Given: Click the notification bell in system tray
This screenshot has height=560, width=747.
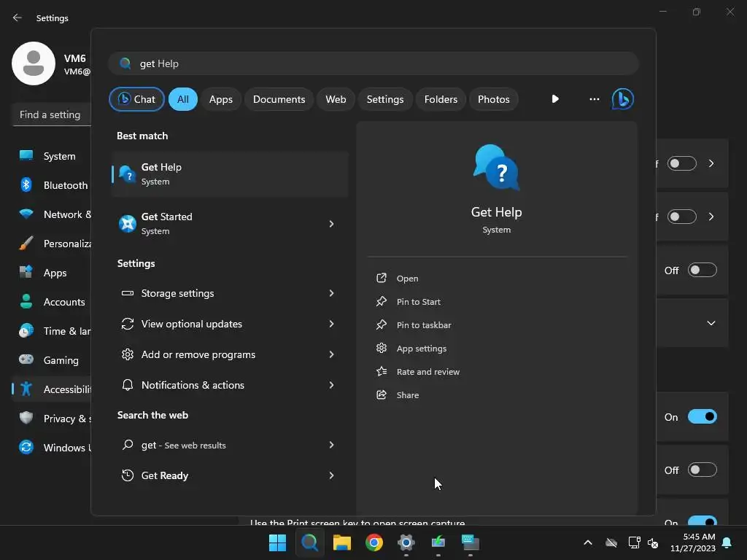Looking at the screenshot, I should tap(727, 542).
